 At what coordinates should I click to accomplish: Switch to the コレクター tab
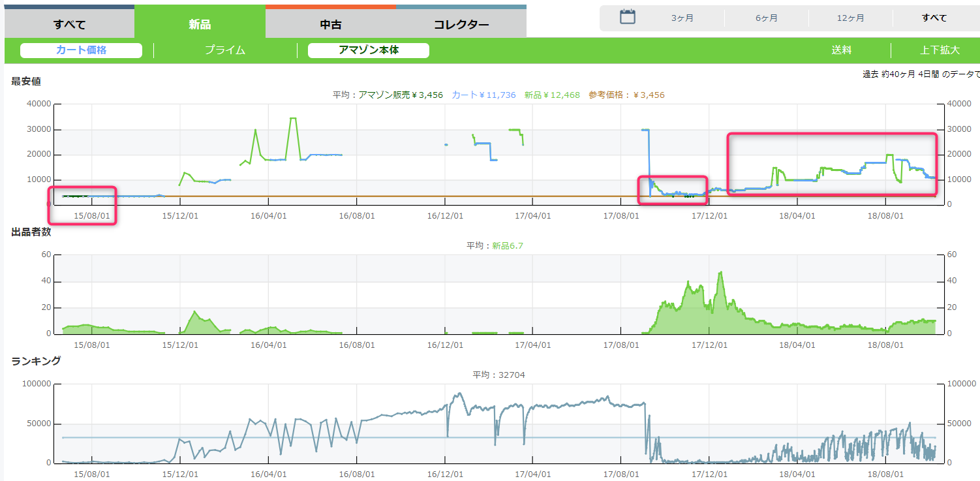pyautogui.click(x=461, y=25)
